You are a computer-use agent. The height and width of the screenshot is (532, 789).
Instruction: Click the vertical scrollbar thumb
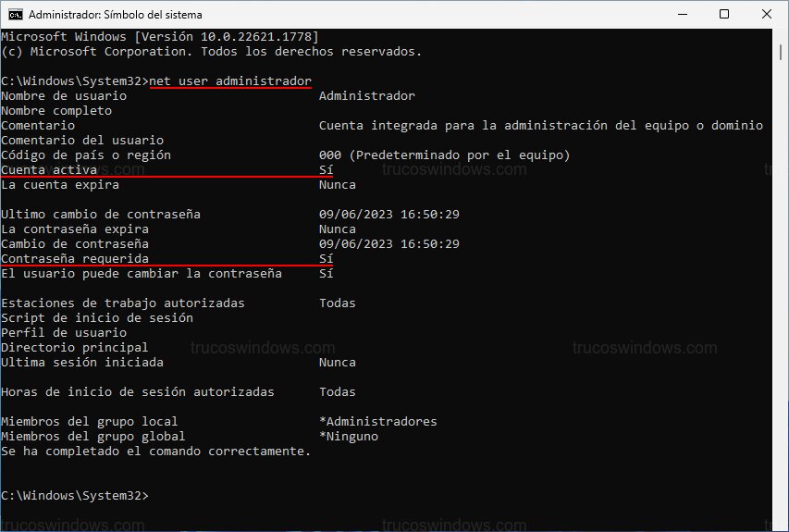(x=781, y=52)
